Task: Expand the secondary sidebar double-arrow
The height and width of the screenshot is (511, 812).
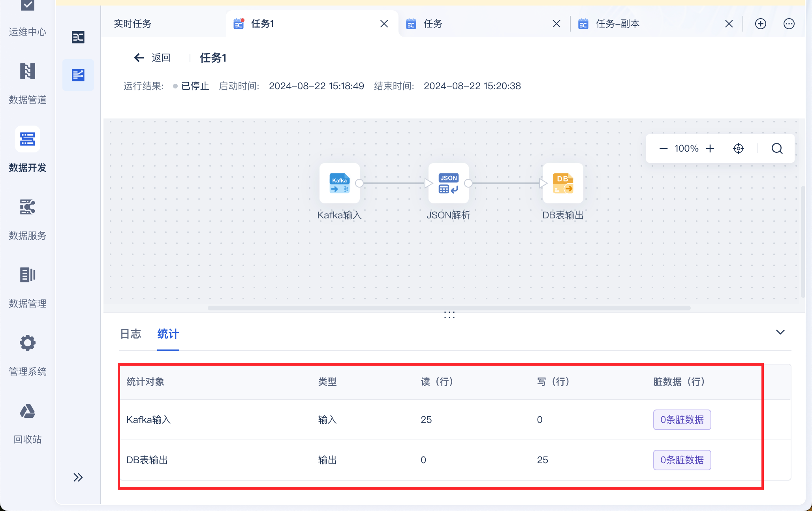Action: click(x=78, y=477)
